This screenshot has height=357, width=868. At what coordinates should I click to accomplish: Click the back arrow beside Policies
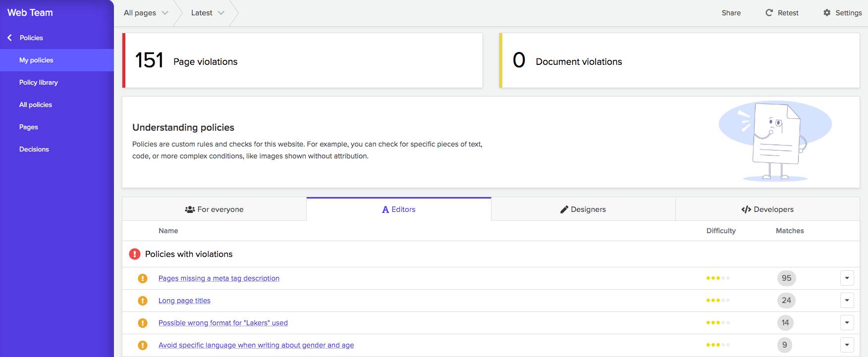pos(9,38)
